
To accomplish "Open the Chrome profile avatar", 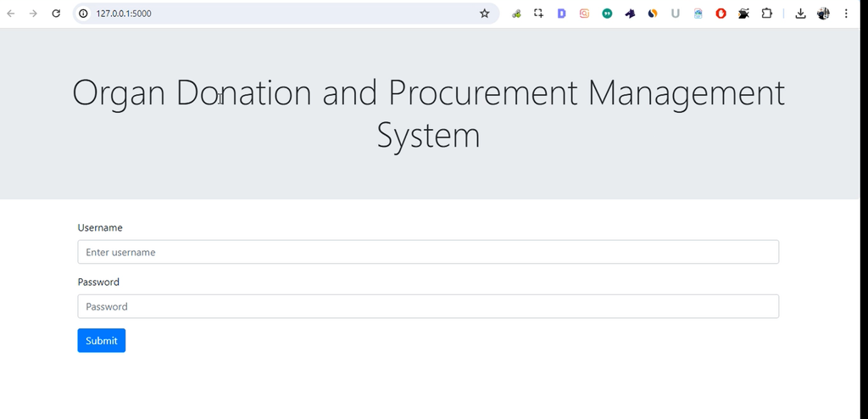I will pos(823,14).
